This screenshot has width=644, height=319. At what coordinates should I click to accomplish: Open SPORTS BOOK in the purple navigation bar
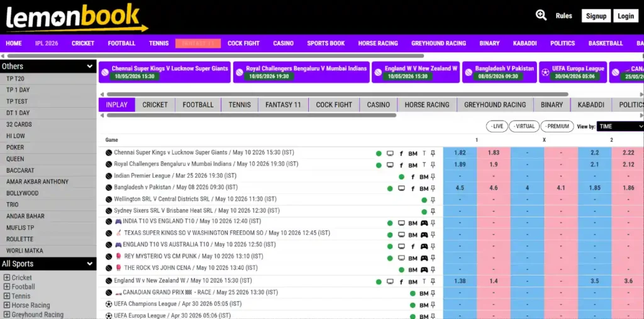pos(326,43)
